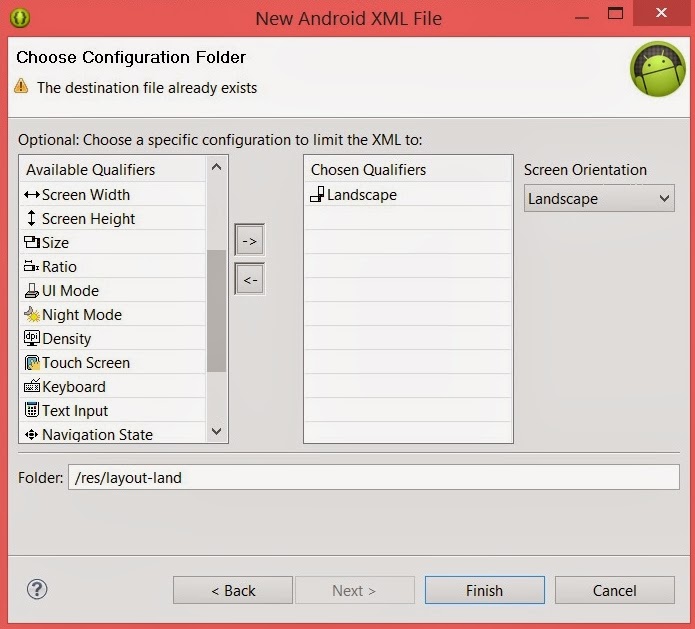Click the Eclipse ADT title bar icon
This screenshot has height=629, width=695.
[x=20, y=18]
